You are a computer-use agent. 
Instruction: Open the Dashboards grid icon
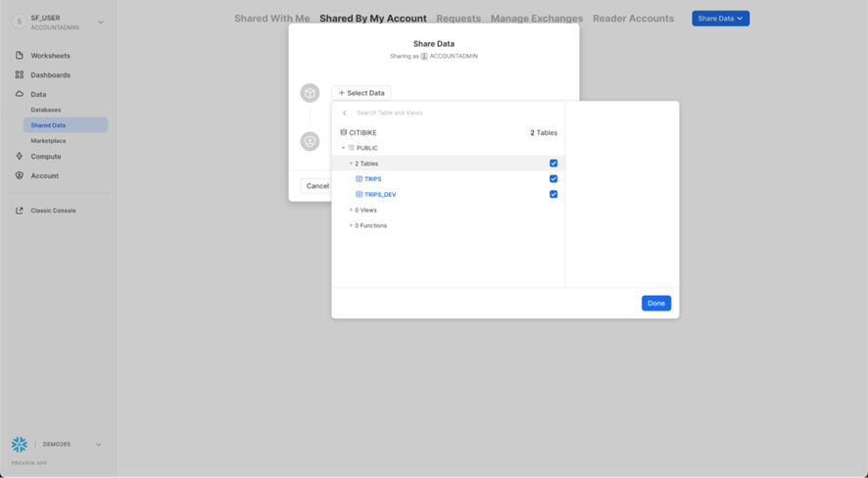(x=20, y=74)
